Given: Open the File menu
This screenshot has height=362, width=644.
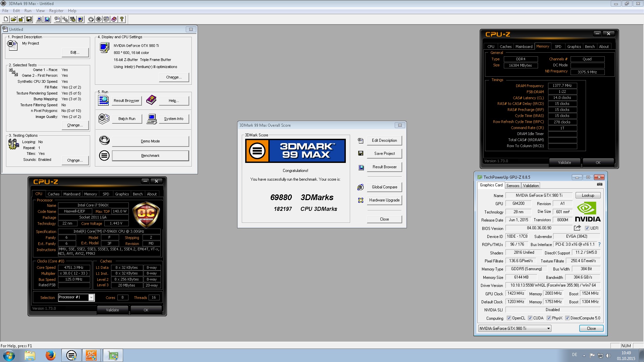Looking at the screenshot, I should 5,11.
